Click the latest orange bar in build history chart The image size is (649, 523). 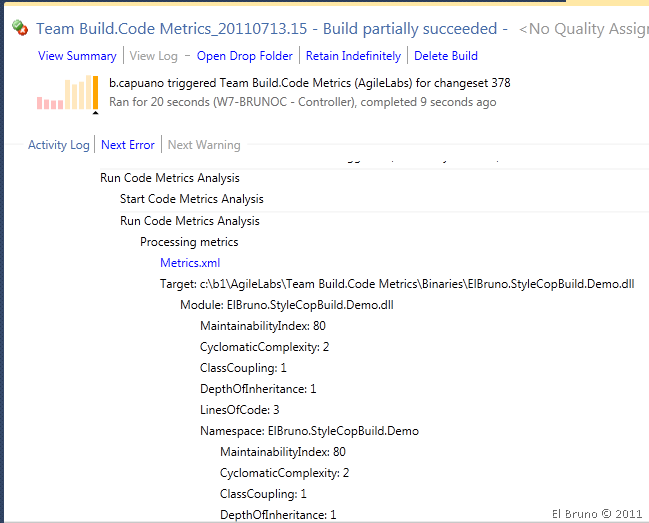point(94,93)
